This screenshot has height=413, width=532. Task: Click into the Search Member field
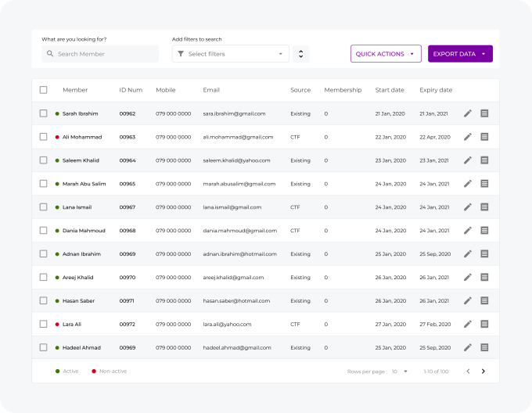coord(100,54)
